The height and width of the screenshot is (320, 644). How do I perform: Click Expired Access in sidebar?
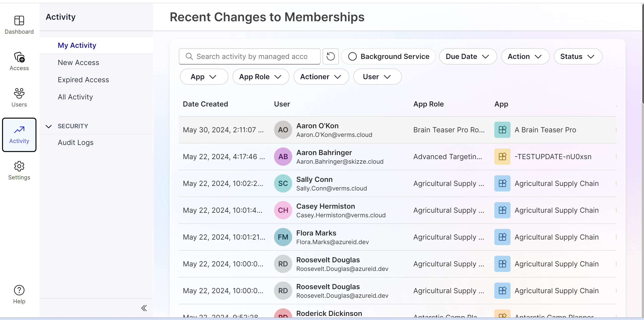coord(83,80)
